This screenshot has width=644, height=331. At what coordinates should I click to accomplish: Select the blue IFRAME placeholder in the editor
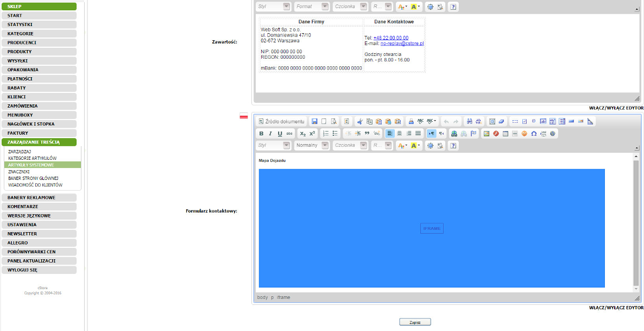coord(432,228)
